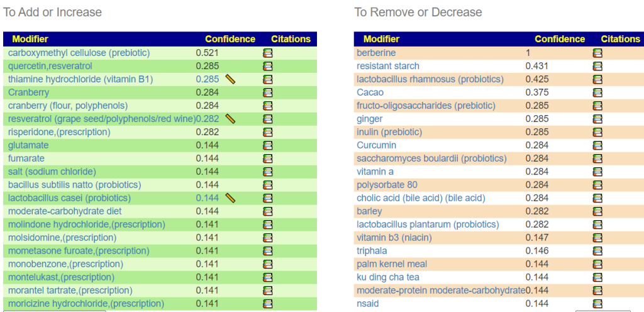Select the berberine modifier link

(376, 53)
